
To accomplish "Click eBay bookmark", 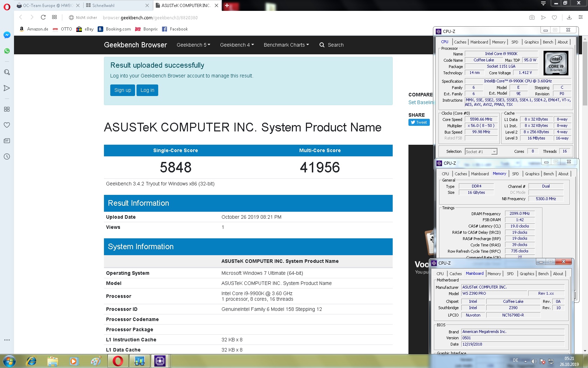I will click(85, 29).
